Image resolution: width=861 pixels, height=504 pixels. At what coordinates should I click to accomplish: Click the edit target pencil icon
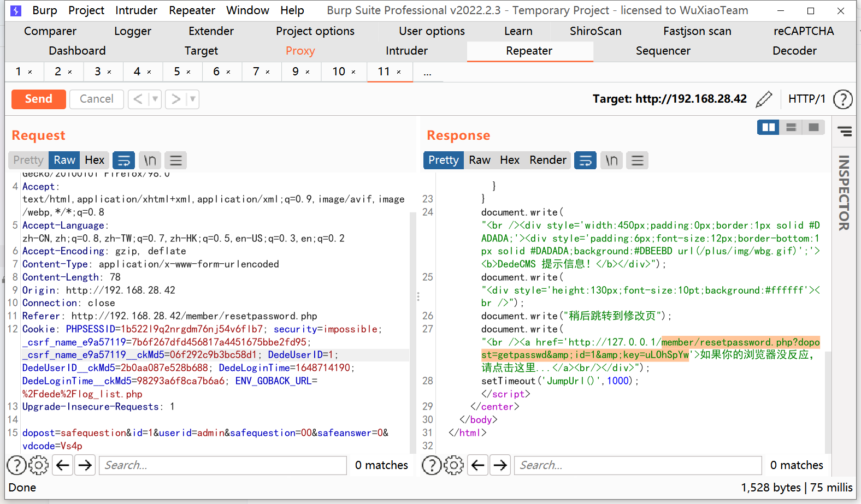[764, 99]
